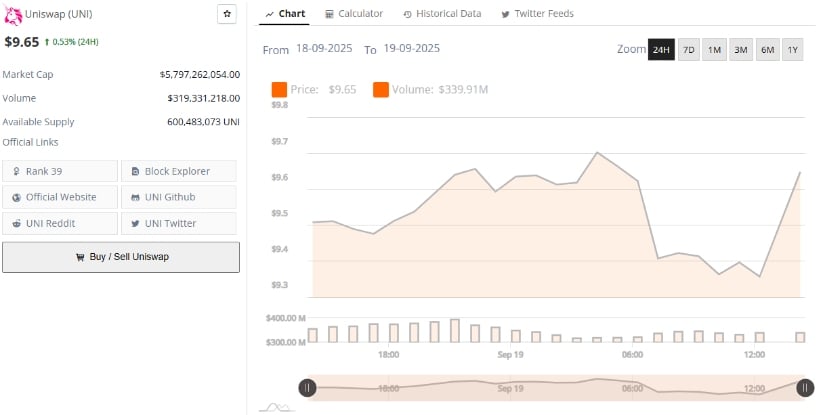Toggle the Price series legend swatch
825x415 pixels.
(x=279, y=89)
